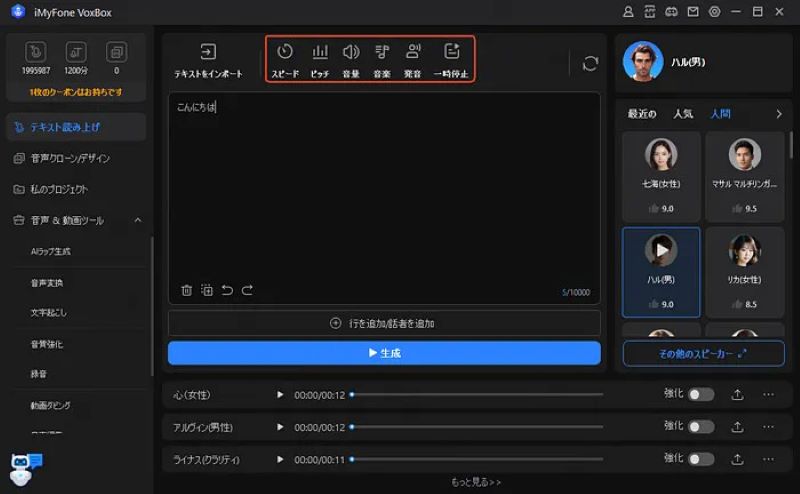The width and height of the screenshot is (800, 494).
Task: Open more options for 心(女性) track
Action: coord(768,394)
